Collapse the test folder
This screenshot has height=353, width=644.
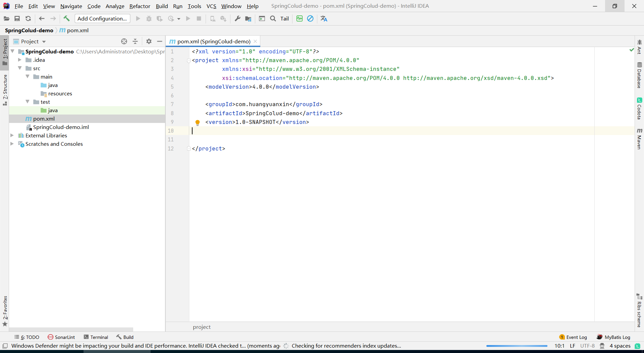(28, 102)
